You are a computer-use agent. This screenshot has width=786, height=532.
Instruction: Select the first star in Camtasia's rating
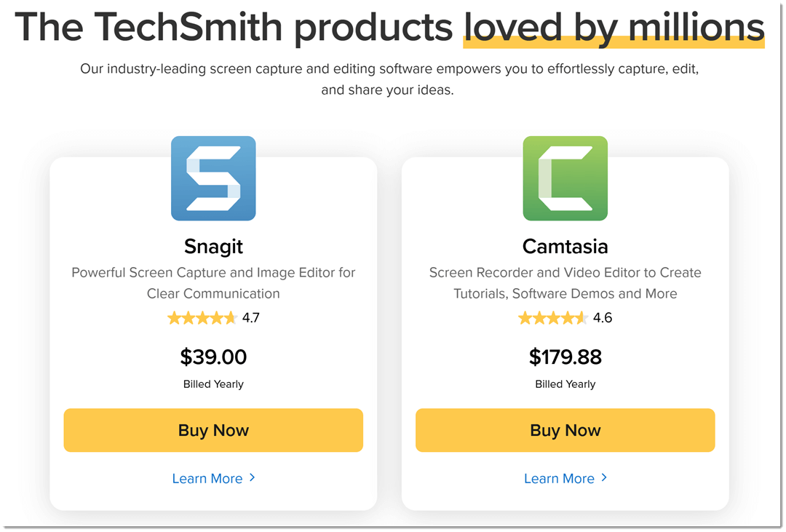coord(525,317)
